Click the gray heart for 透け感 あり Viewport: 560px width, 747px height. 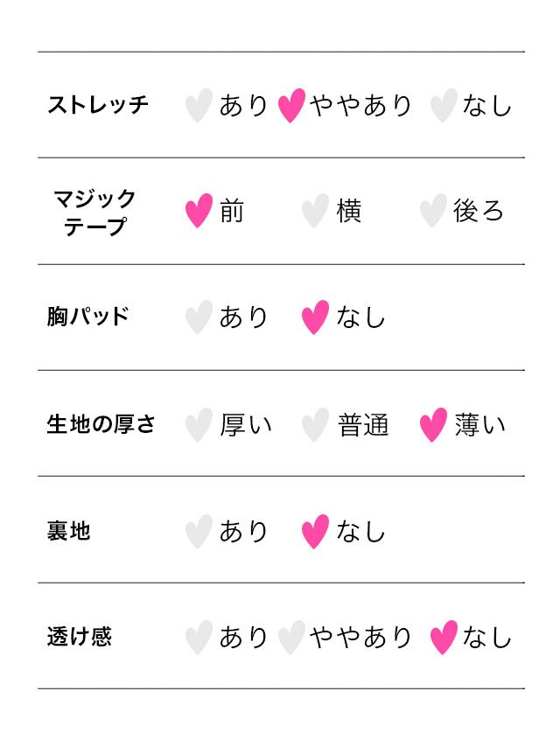point(199,637)
